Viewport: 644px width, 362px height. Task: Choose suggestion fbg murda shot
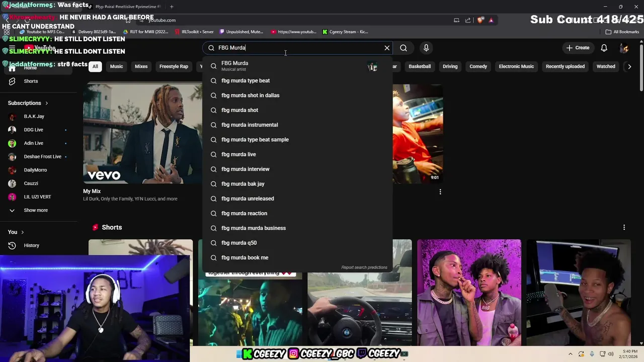(297, 110)
